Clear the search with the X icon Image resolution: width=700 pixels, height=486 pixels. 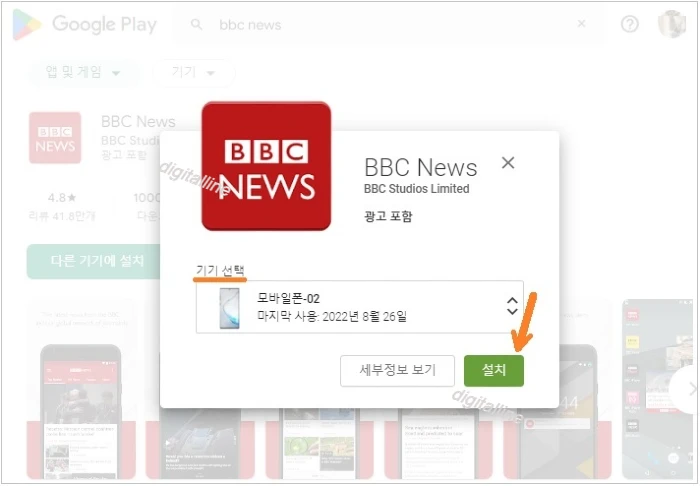coord(581,24)
